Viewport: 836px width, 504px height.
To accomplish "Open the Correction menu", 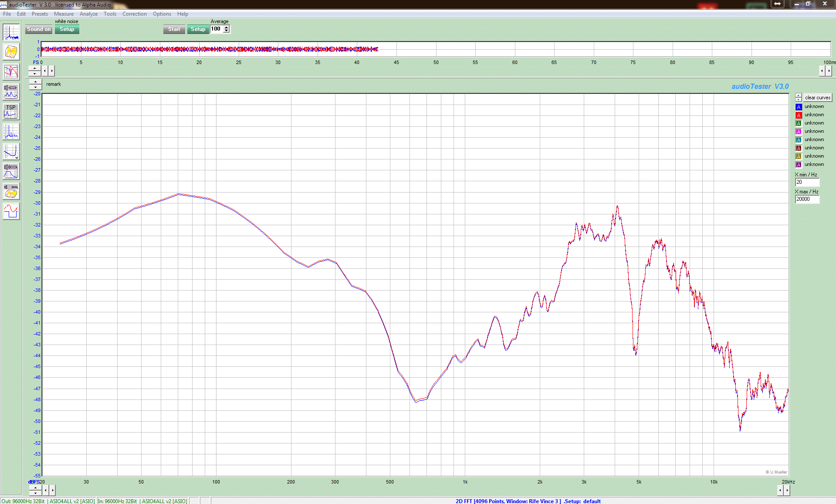I will pyautogui.click(x=134, y=14).
